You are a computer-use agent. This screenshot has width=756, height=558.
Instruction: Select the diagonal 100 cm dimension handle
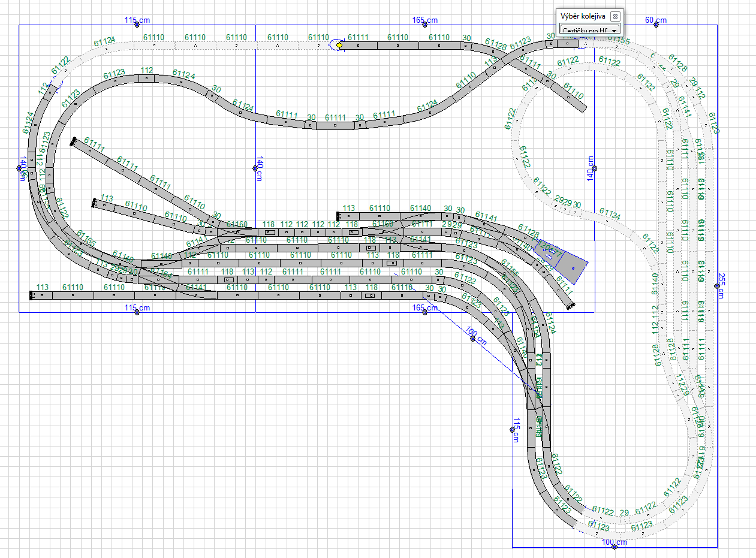(472, 339)
